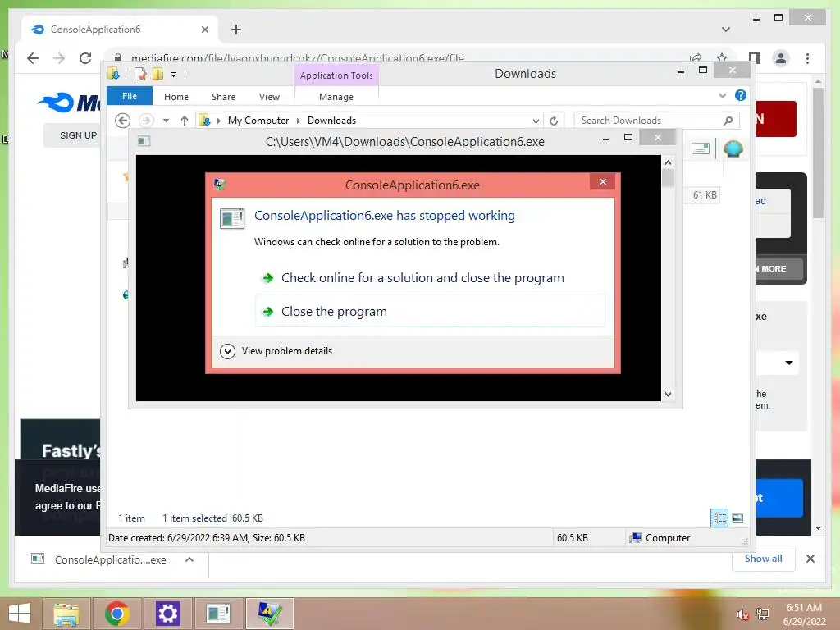Open the File tab in Downloads explorer
This screenshot has height=630, width=840.
[130, 96]
